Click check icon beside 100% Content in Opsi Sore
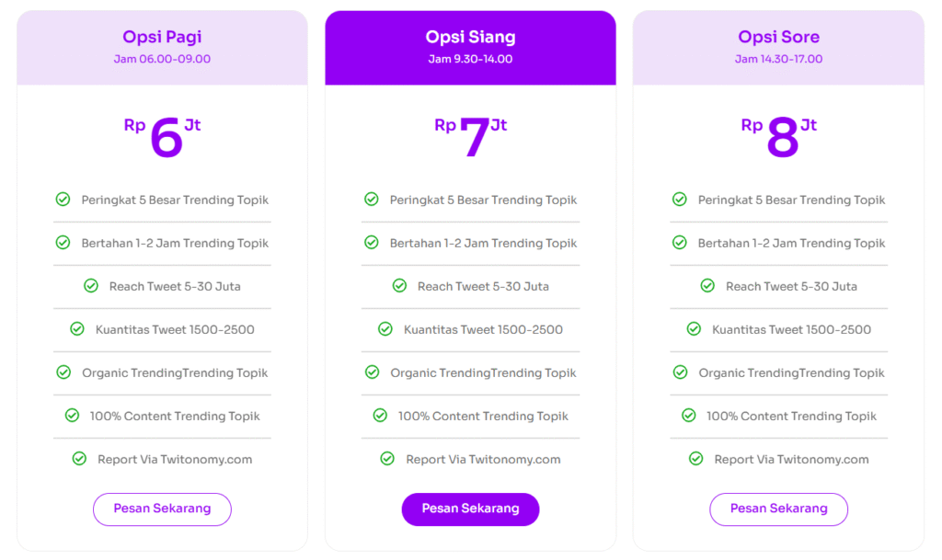 point(688,416)
